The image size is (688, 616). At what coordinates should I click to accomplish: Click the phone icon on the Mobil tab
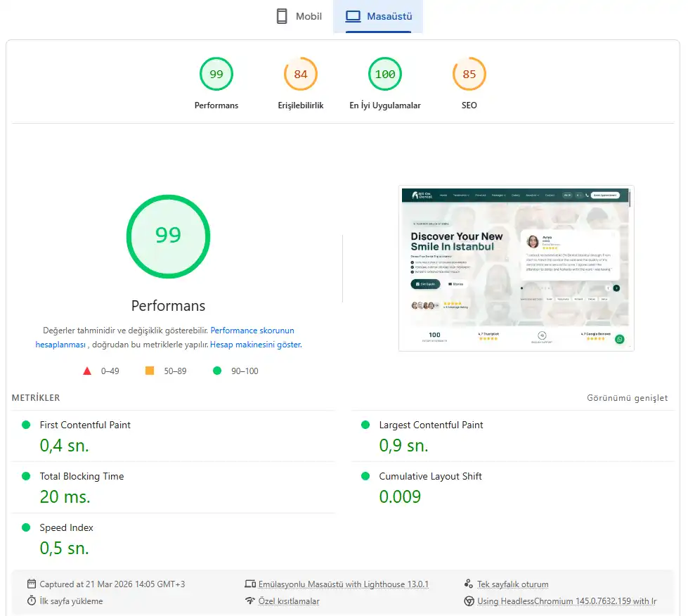[x=283, y=15]
